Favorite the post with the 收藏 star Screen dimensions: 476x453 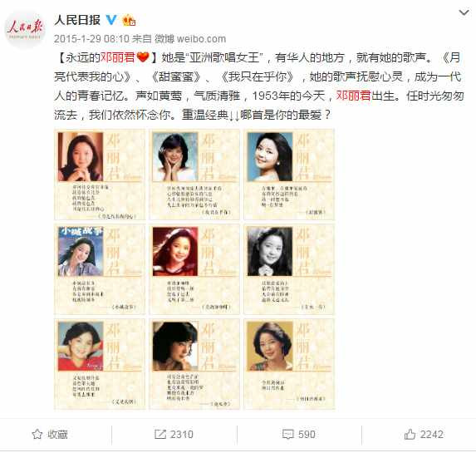[x=50, y=434]
